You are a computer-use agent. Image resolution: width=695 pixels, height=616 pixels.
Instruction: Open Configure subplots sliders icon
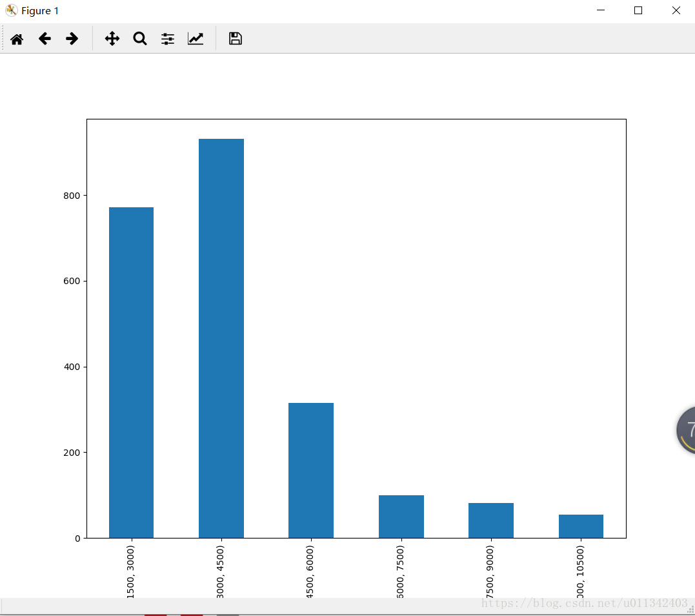tap(168, 39)
